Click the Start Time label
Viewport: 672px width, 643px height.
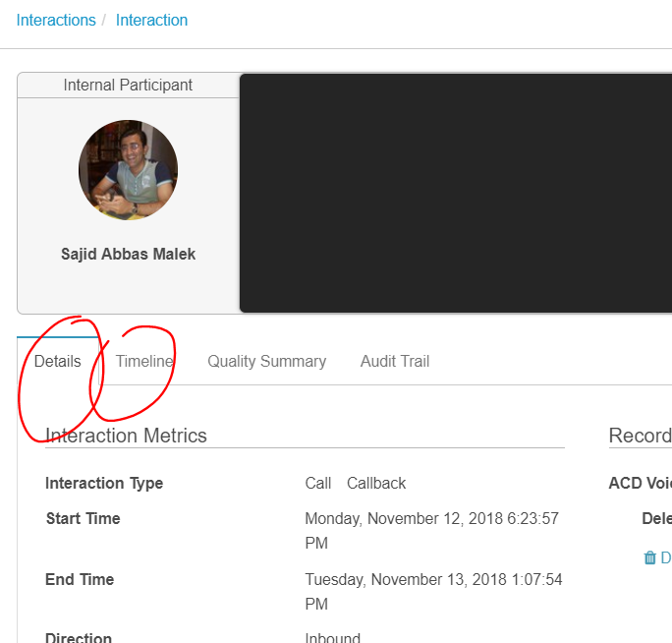(83, 518)
